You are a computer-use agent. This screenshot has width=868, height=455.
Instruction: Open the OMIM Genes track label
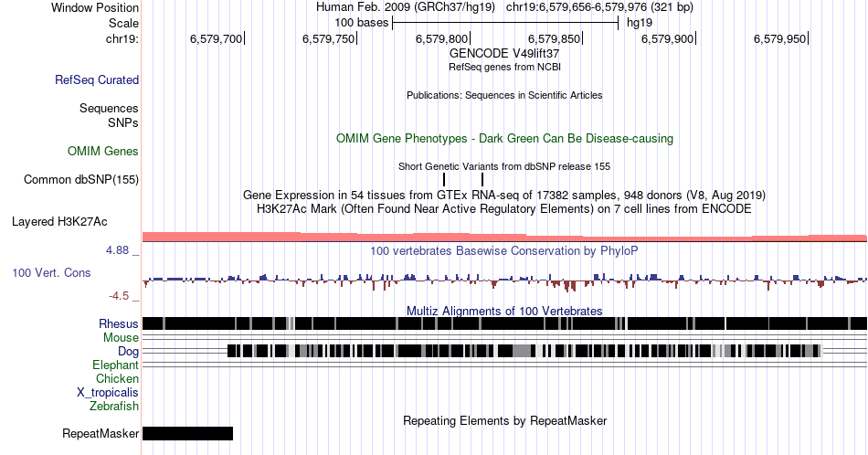[103, 151]
